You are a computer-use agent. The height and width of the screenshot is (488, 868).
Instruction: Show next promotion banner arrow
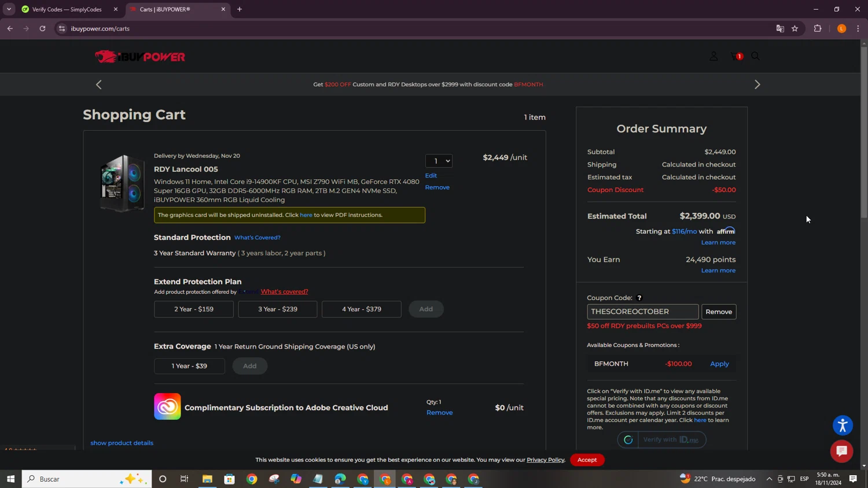pyautogui.click(x=757, y=84)
